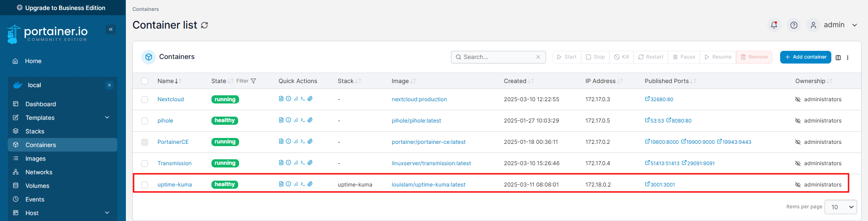Open the items per page dropdown
The height and width of the screenshot is (221, 868).
(x=840, y=207)
